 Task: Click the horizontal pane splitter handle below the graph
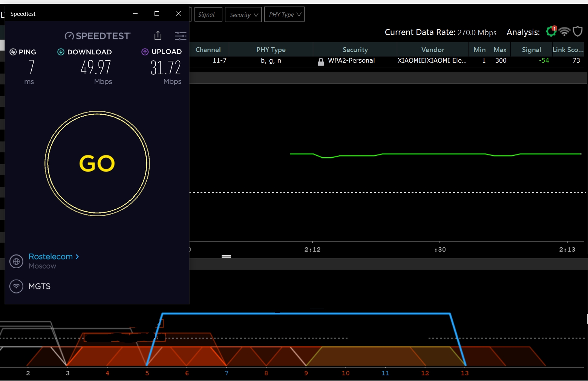tap(226, 256)
